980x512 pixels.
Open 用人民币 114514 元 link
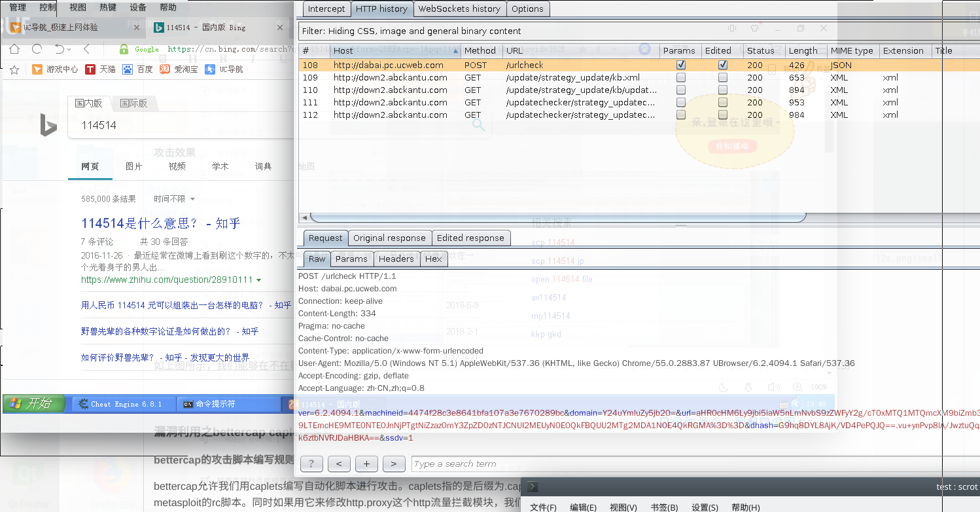(x=186, y=305)
